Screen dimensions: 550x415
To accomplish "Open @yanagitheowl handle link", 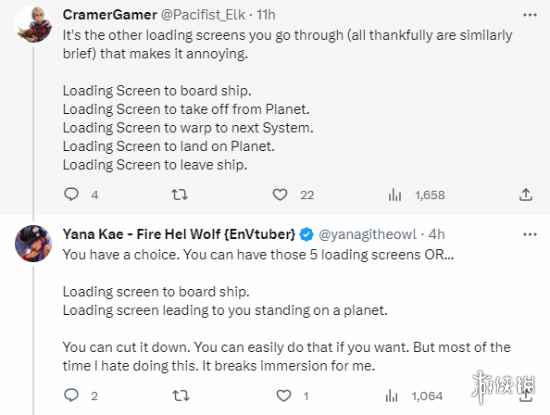I will coord(368,234).
